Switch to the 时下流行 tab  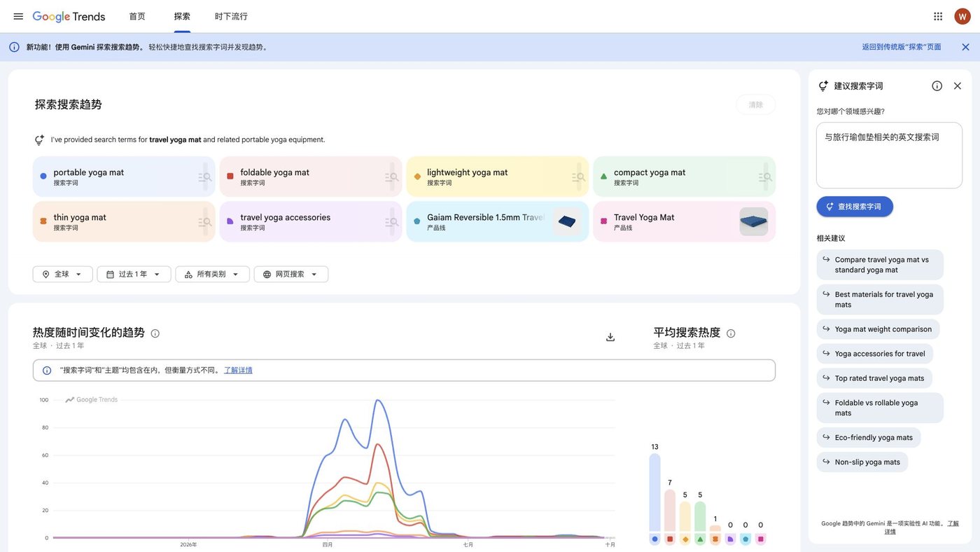click(231, 16)
